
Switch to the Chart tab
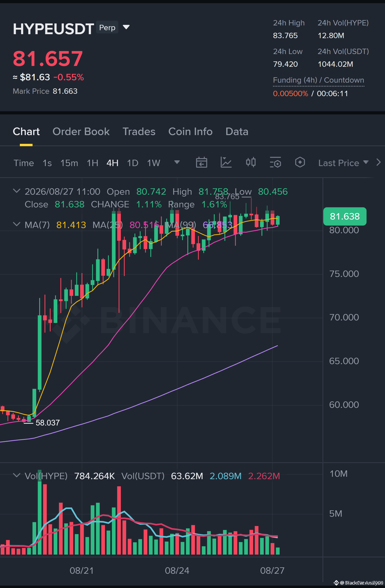click(x=26, y=132)
